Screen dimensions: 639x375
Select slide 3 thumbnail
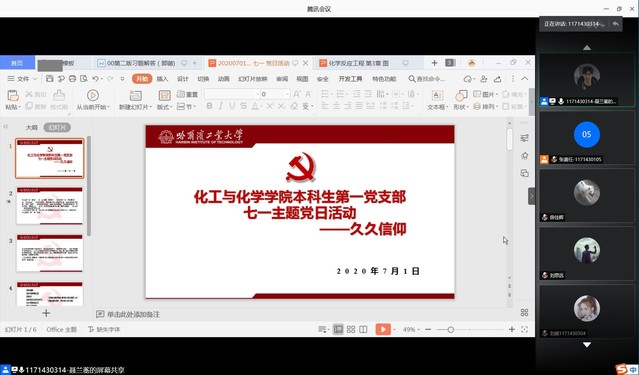[x=50, y=253]
